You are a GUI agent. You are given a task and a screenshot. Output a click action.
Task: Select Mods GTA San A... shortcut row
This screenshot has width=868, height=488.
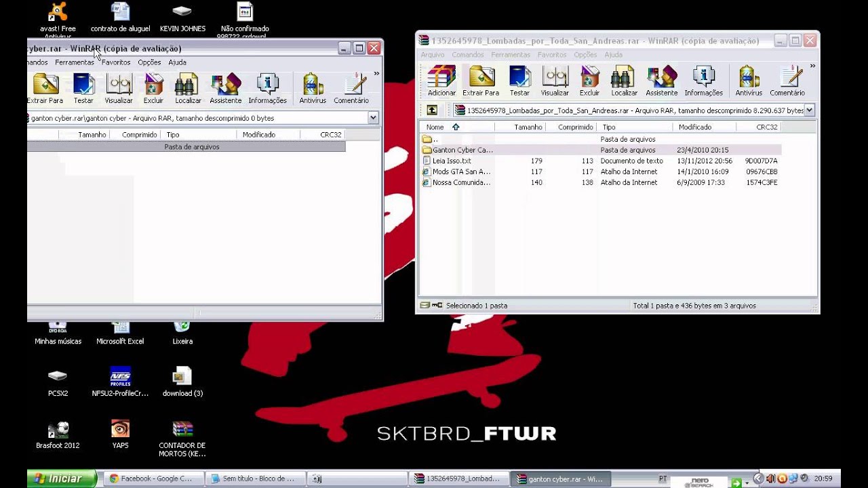(x=600, y=171)
